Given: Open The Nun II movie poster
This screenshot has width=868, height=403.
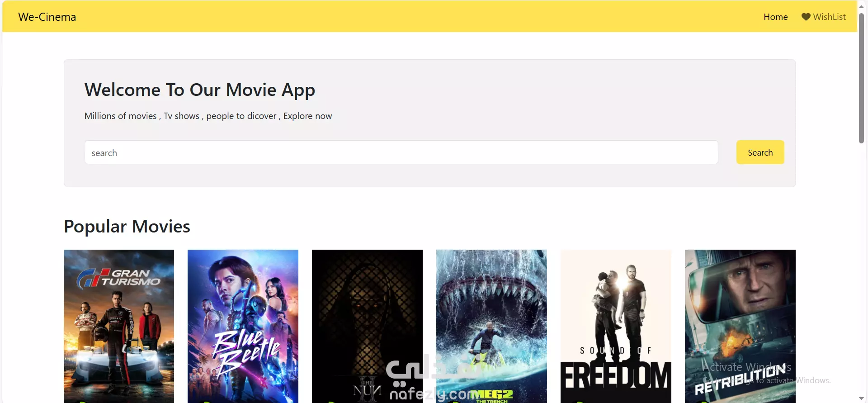Looking at the screenshot, I should [x=367, y=326].
